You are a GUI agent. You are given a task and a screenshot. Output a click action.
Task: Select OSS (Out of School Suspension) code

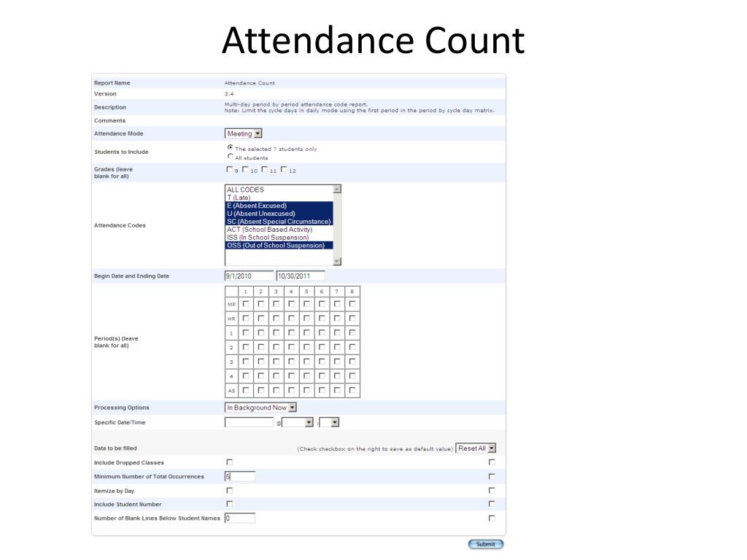pos(279,245)
